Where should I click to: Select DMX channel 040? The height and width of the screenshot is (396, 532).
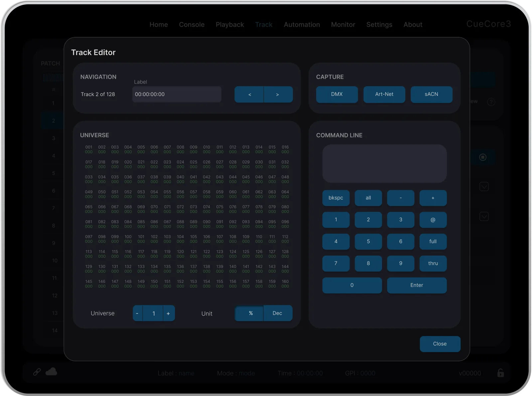[x=181, y=179]
